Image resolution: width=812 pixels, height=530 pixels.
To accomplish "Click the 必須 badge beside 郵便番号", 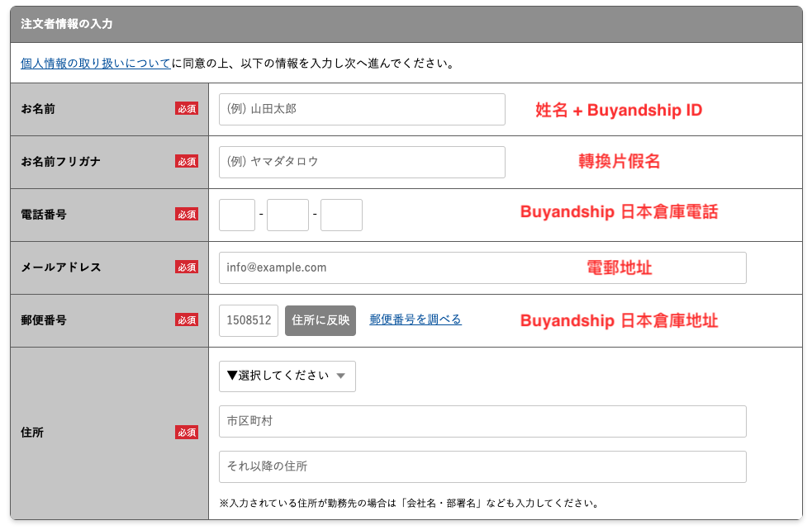I will coord(187,320).
